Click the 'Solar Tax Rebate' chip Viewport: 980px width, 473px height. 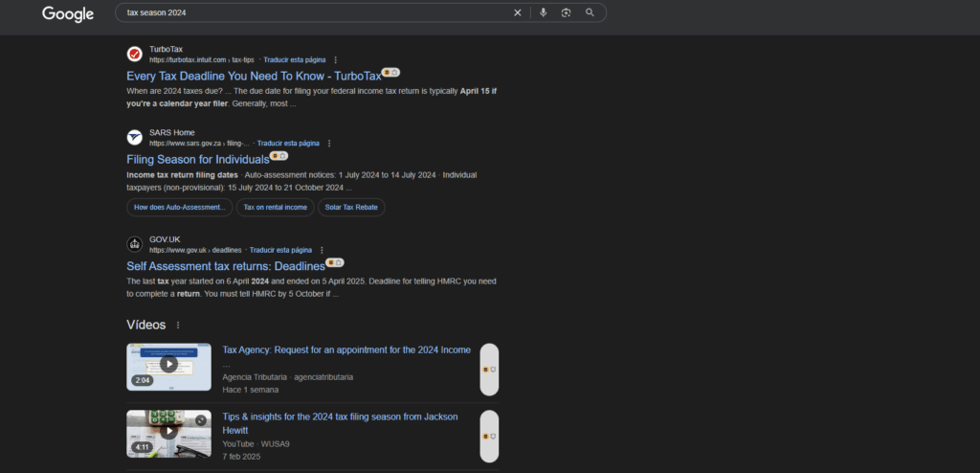point(351,207)
